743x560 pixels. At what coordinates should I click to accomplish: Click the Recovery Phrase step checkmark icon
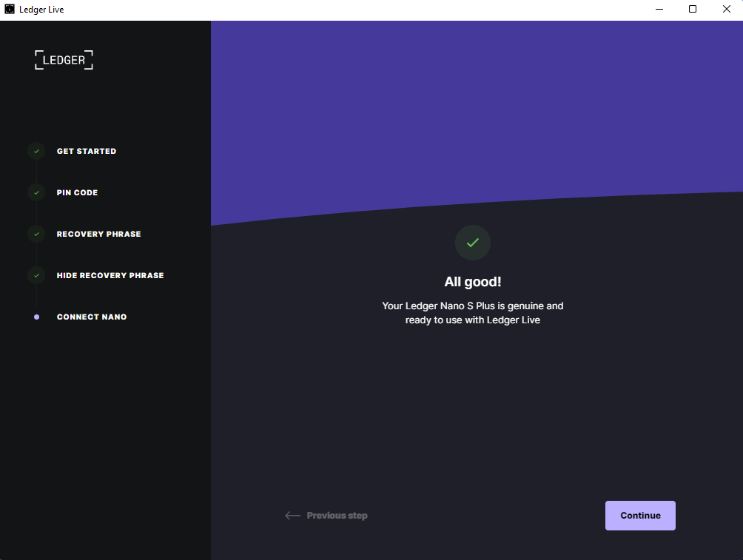[x=36, y=234]
